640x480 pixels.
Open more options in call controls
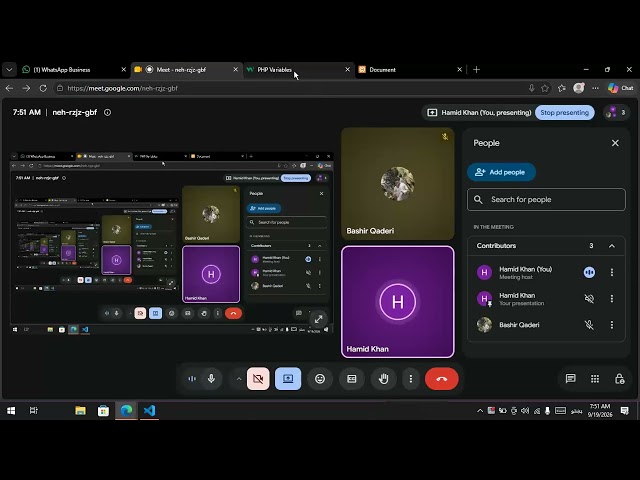[x=411, y=379]
